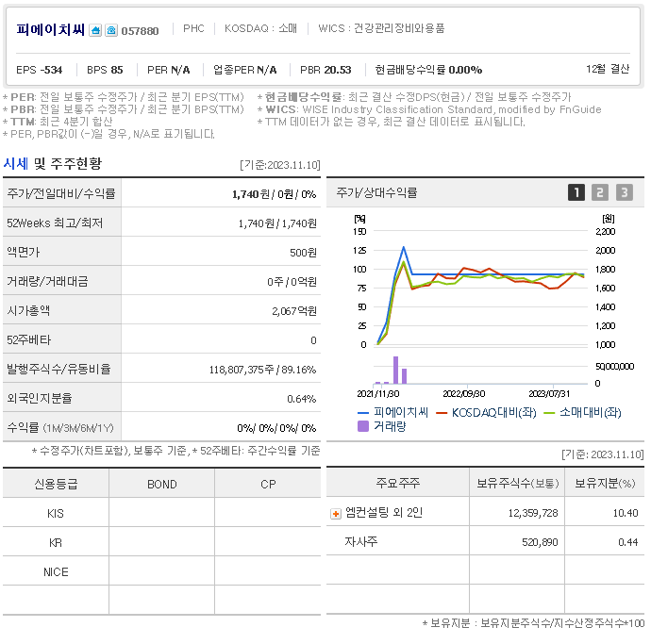The width and height of the screenshot is (651, 644).
Task: Expand the 엠컨설팅 외 2인 shareholder row
Action: [x=336, y=514]
